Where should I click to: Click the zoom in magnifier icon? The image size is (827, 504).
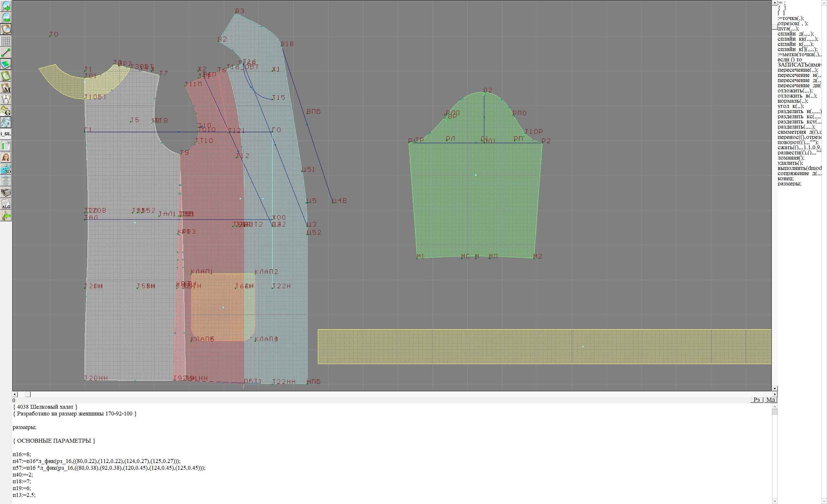[6, 6]
